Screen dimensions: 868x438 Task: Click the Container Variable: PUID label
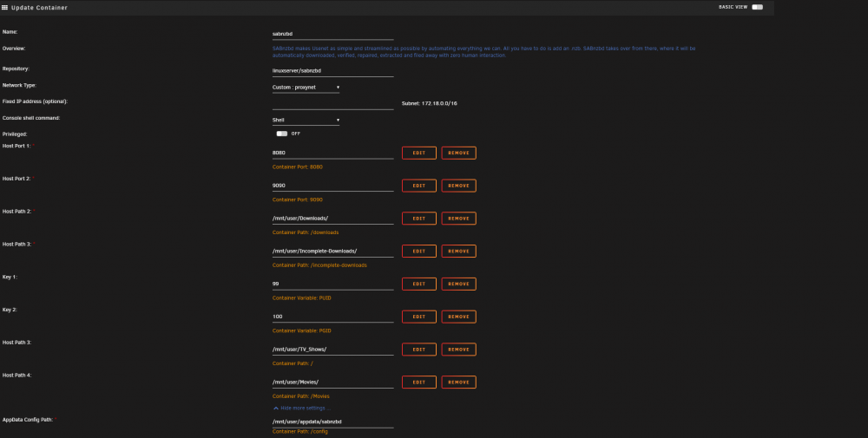(x=302, y=298)
